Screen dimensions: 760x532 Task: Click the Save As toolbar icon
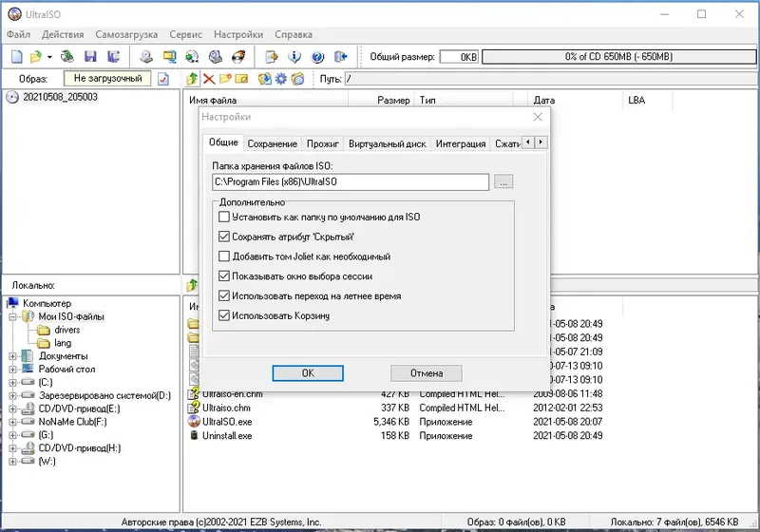(x=113, y=57)
